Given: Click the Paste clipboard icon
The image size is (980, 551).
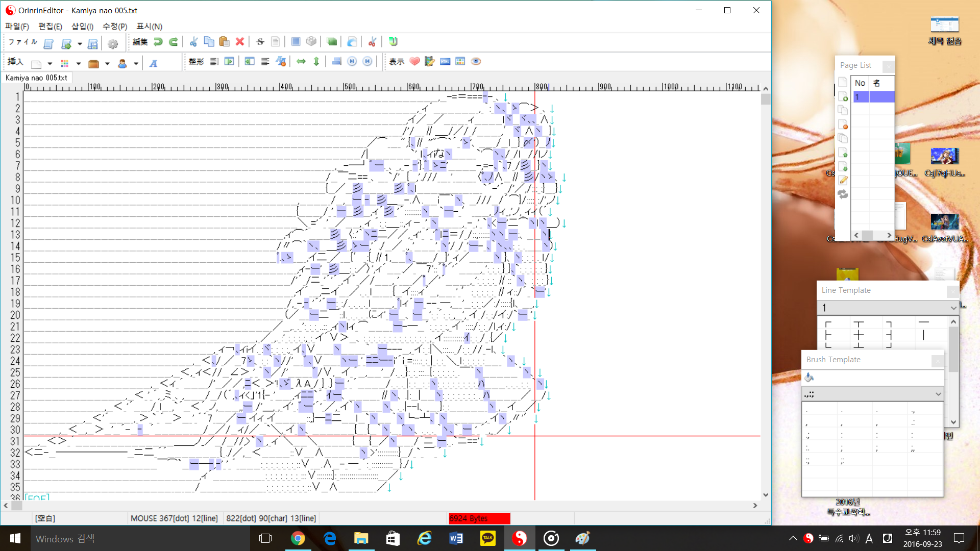Looking at the screenshot, I should tap(224, 42).
